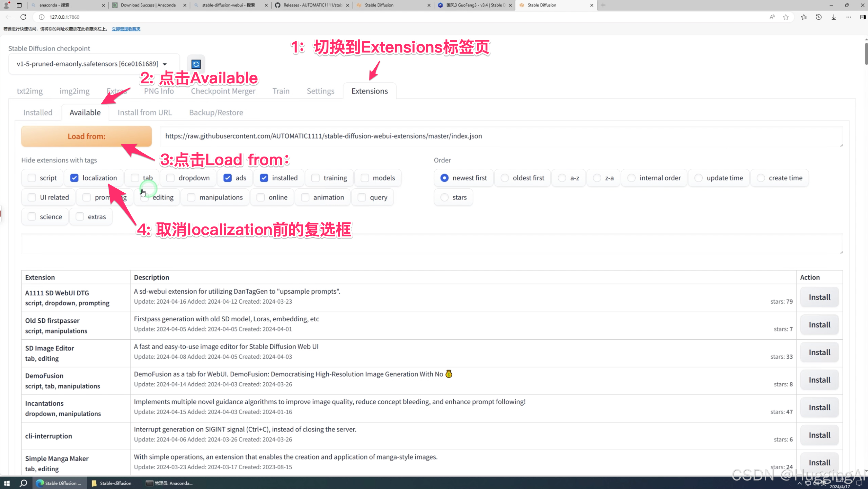Open a new browser tab

point(603,5)
